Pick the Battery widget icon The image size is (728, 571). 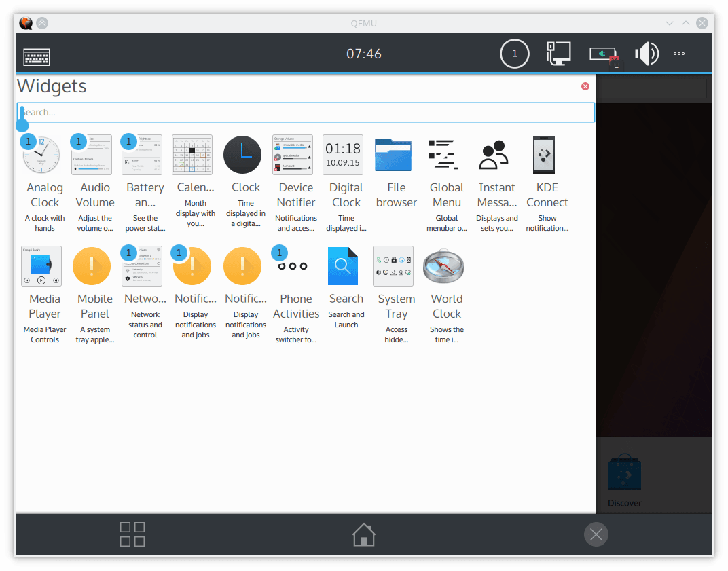(x=142, y=155)
